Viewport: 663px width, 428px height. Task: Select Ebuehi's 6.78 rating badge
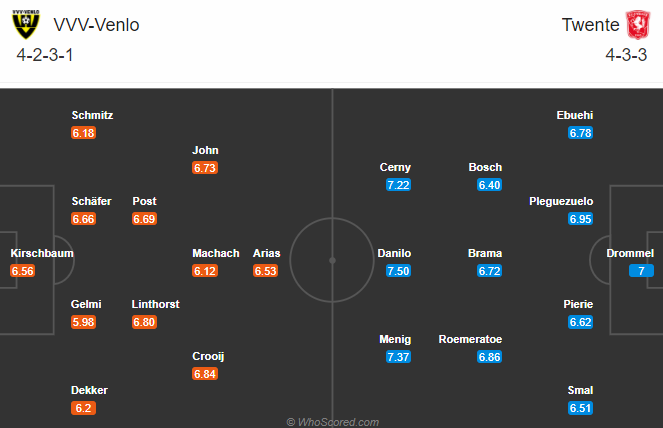(580, 133)
